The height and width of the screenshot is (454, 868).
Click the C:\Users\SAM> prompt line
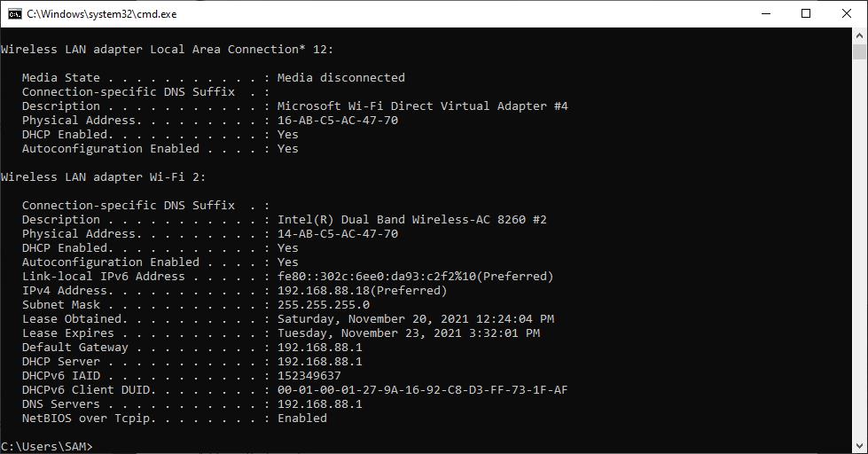click(47, 446)
